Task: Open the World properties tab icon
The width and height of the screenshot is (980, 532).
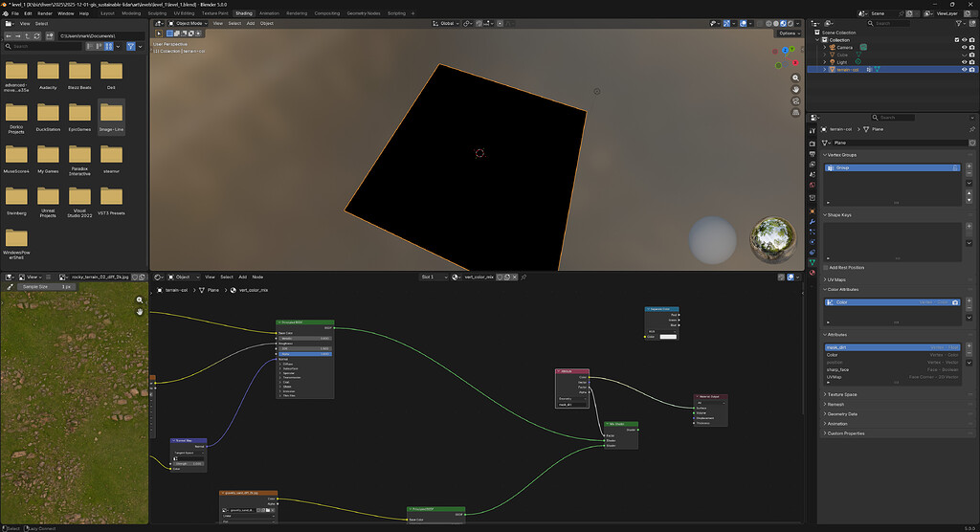Action: coord(812,185)
